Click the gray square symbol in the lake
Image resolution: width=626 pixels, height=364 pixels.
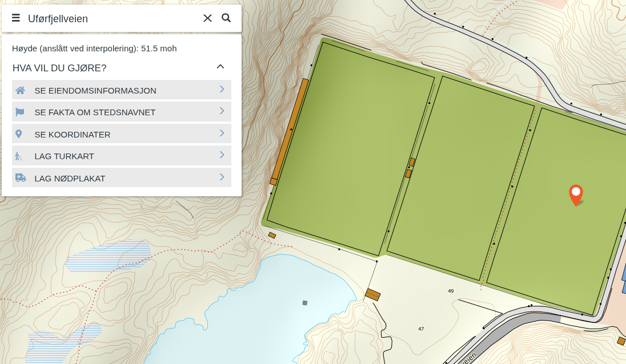point(305,303)
